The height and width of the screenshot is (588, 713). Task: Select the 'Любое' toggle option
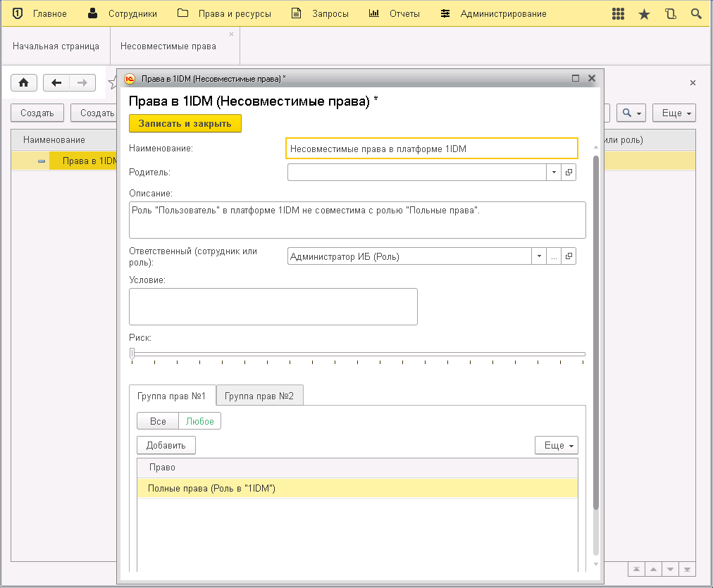pos(200,421)
